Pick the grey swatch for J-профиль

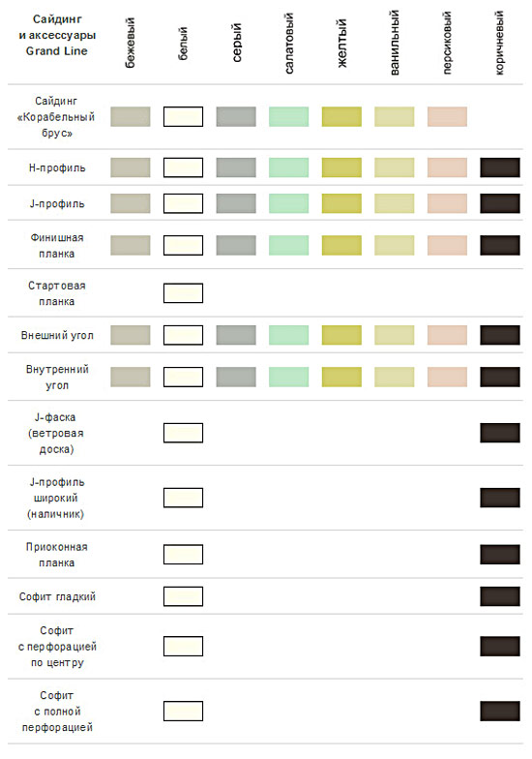pos(236,203)
